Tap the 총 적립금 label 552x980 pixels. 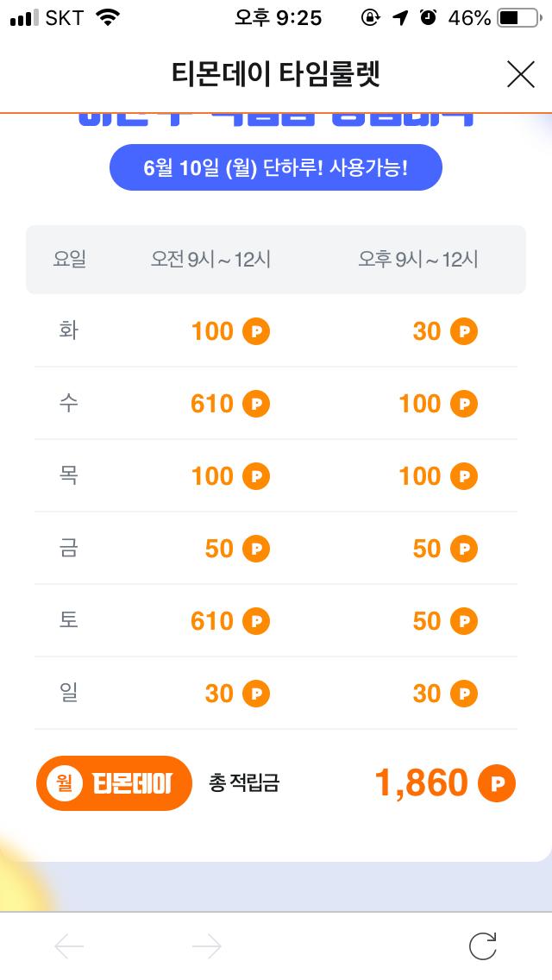pyautogui.click(x=244, y=783)
